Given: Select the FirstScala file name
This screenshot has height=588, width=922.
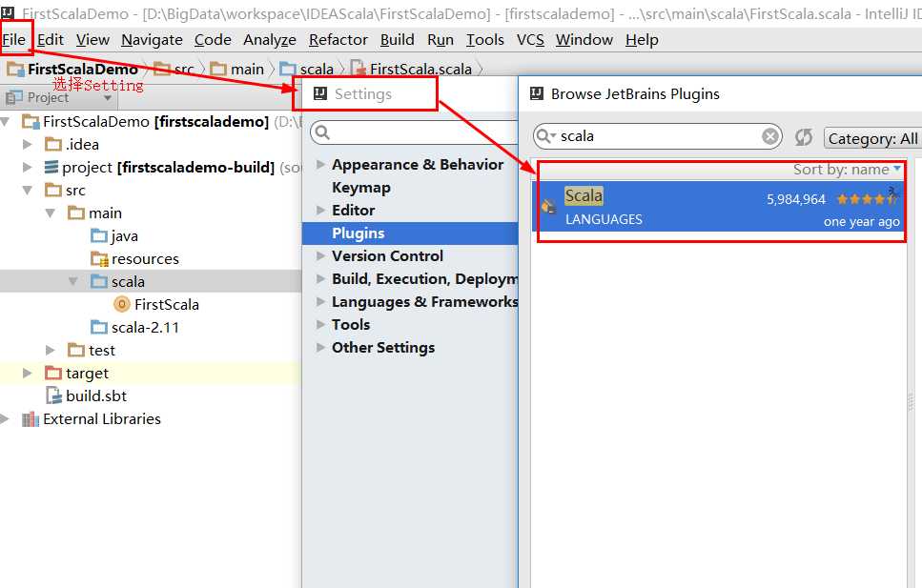Looking at the screenshot, I should [167, 305].
